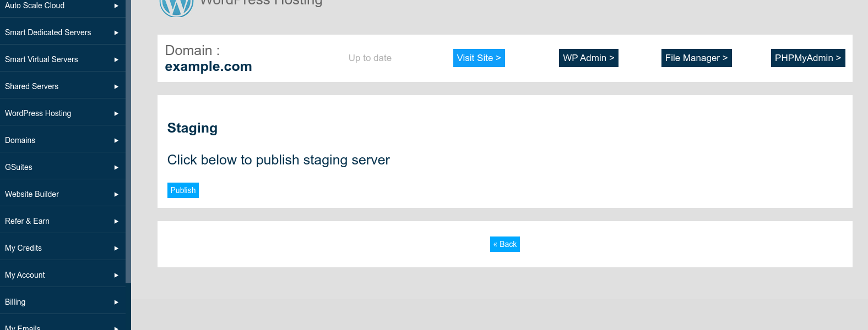Go back using the Back button

(x=504, y=244)
